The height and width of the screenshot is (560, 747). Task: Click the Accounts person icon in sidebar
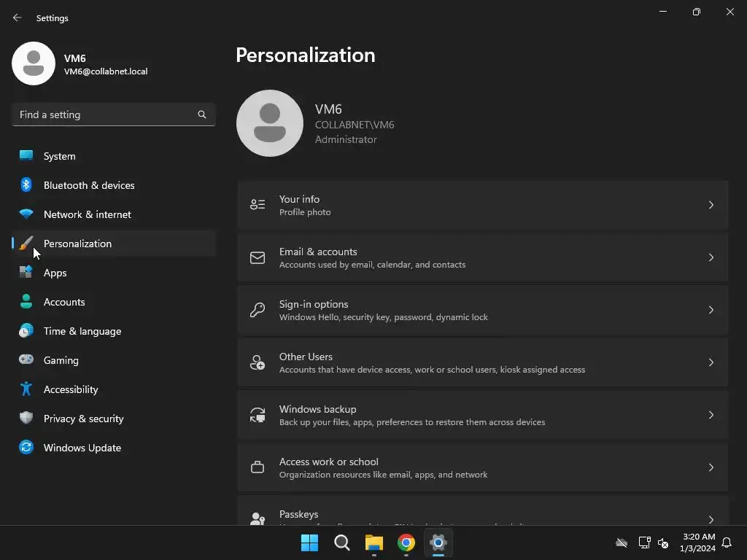point(26,301)
